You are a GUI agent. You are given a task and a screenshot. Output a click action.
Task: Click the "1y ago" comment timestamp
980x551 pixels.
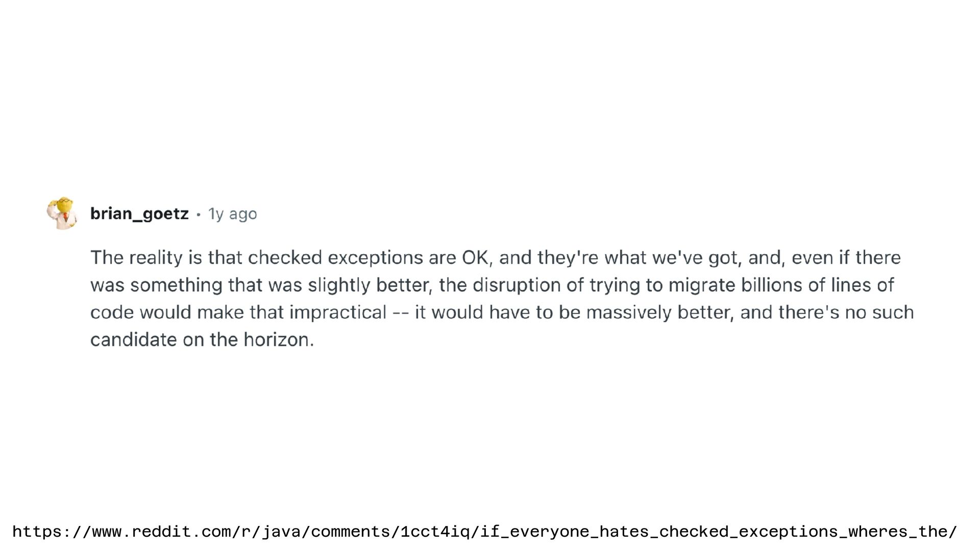[232, 214]
